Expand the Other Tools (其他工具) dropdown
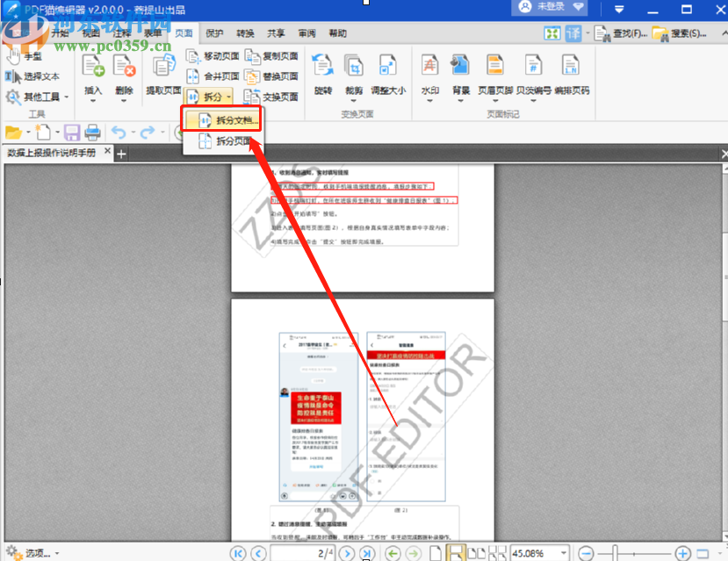 pyautogui.click(x=37, y=97)
